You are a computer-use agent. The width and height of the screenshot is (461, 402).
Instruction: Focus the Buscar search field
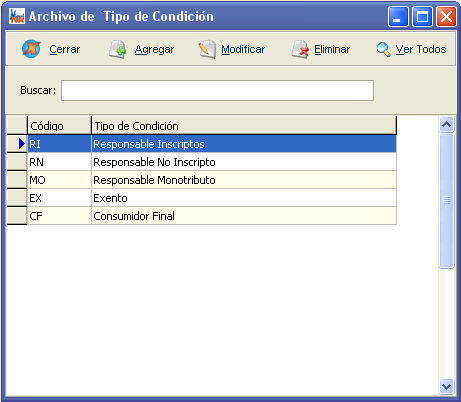[217, 90]
